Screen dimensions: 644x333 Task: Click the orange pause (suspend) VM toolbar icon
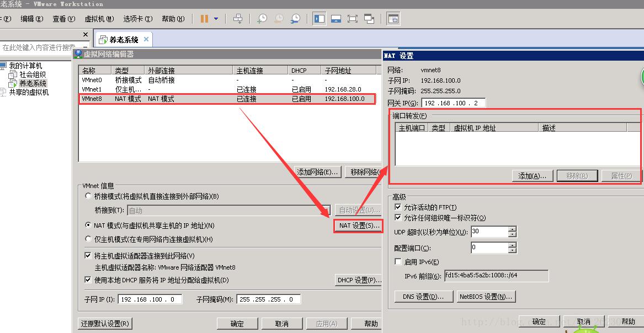204,19
